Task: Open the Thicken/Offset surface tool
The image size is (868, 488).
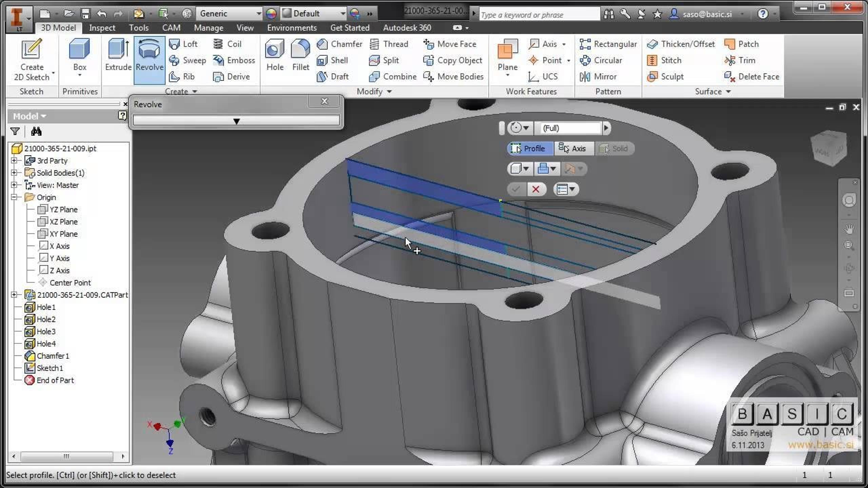Action: click(681, 44)
